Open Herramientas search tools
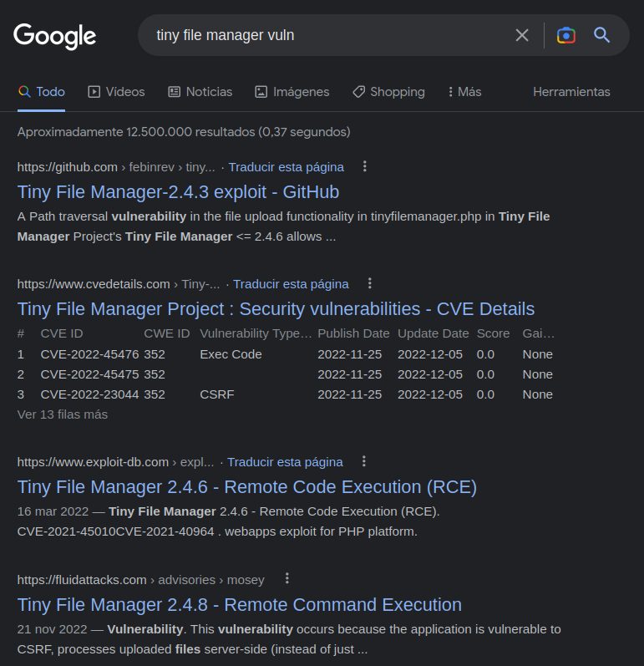Screen dimensions: 644x666 point(571,92)
